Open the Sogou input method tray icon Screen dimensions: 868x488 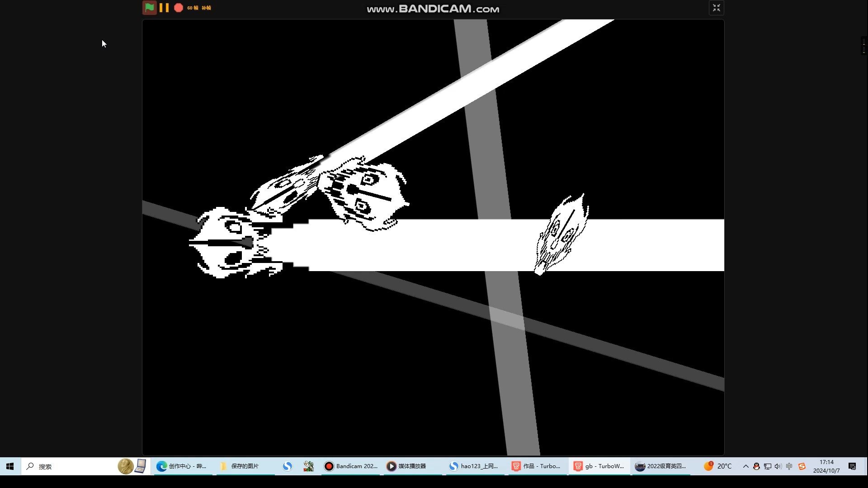pyautogui.click(x=802, y=466)
